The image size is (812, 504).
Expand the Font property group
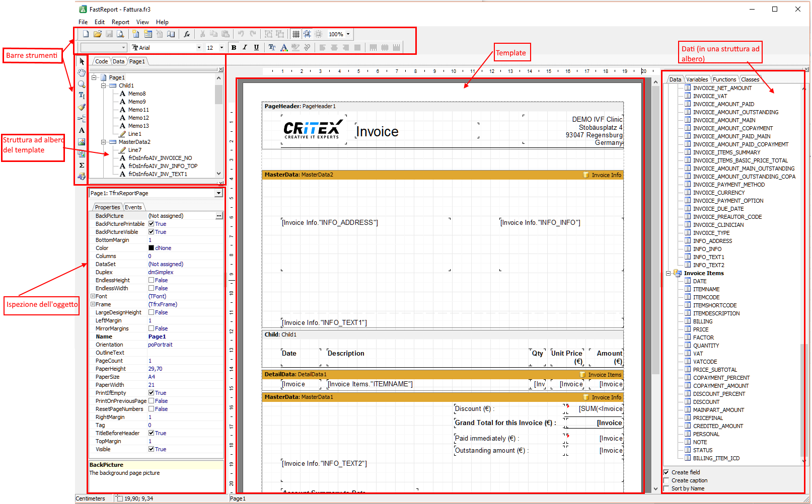93,296
